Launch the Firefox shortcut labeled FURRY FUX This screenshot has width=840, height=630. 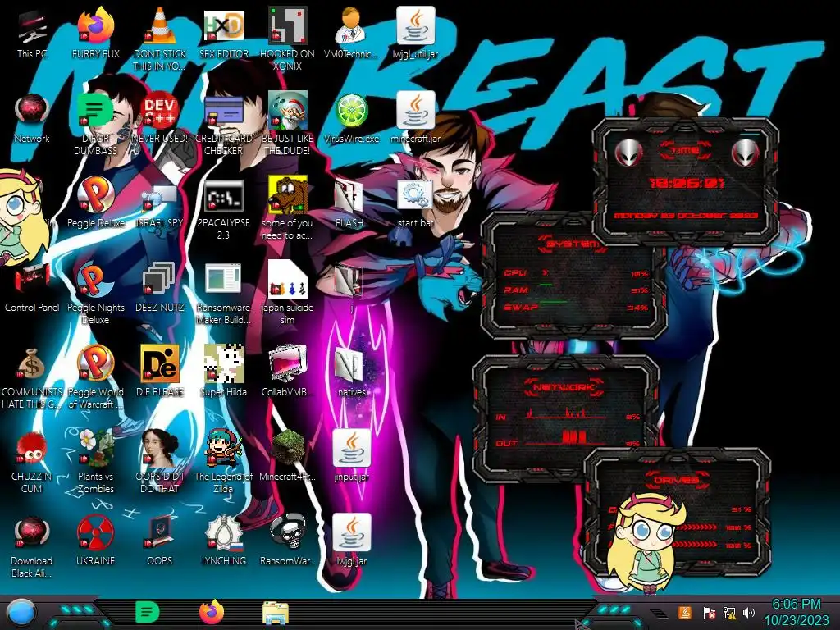95,34
